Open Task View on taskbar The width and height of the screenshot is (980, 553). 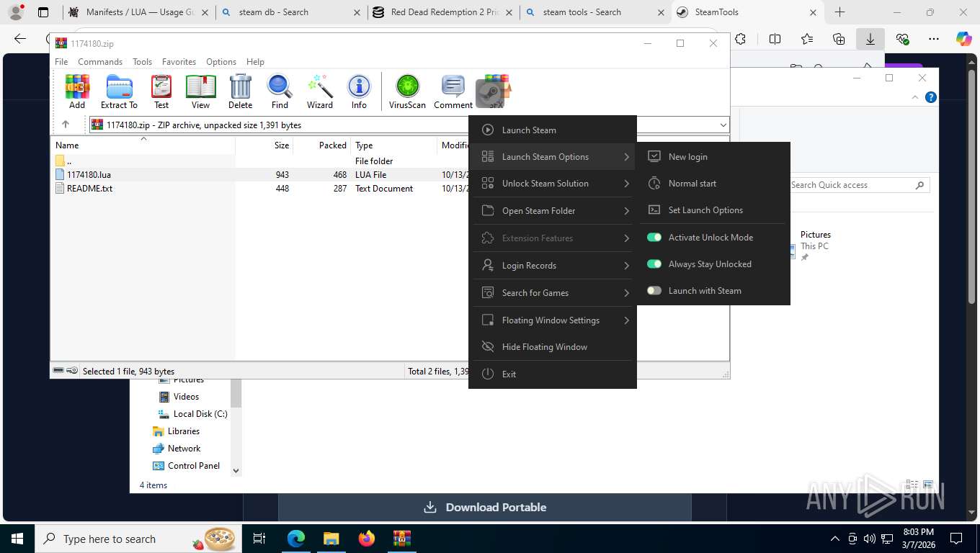point(259,539)
